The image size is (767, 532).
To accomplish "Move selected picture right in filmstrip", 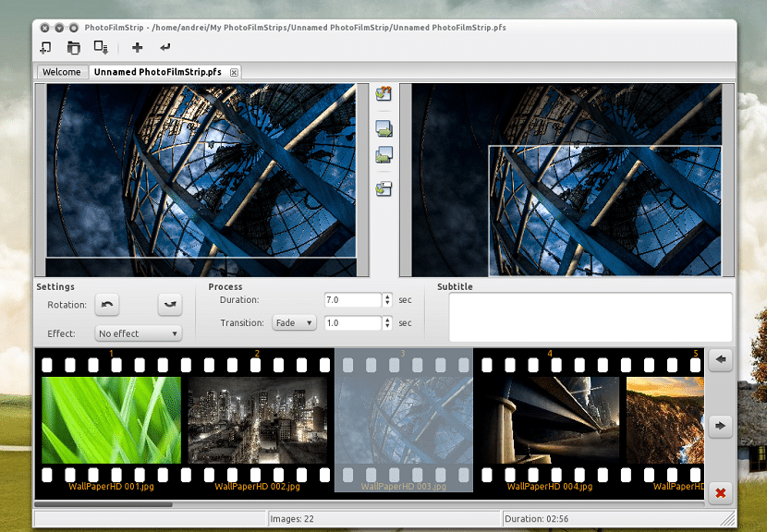I will [721, 426].
